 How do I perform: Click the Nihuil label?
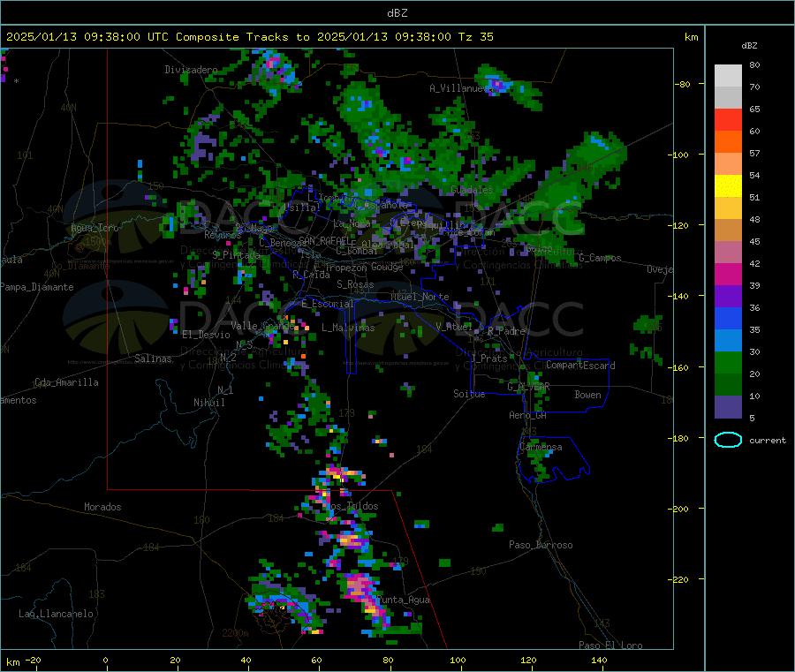(x=208, y=403)
